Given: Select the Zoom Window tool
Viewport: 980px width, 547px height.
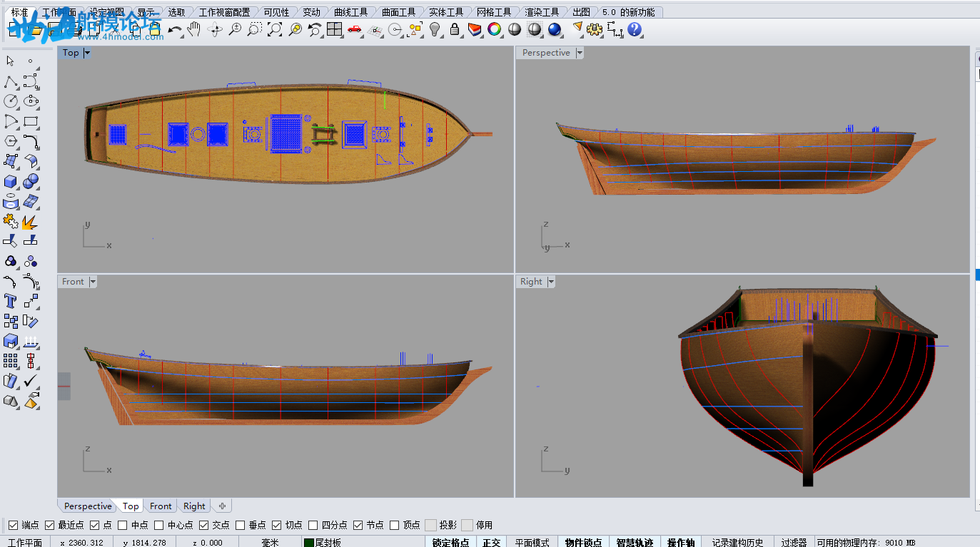Looking at the screenshot, I should coord(255,29).
